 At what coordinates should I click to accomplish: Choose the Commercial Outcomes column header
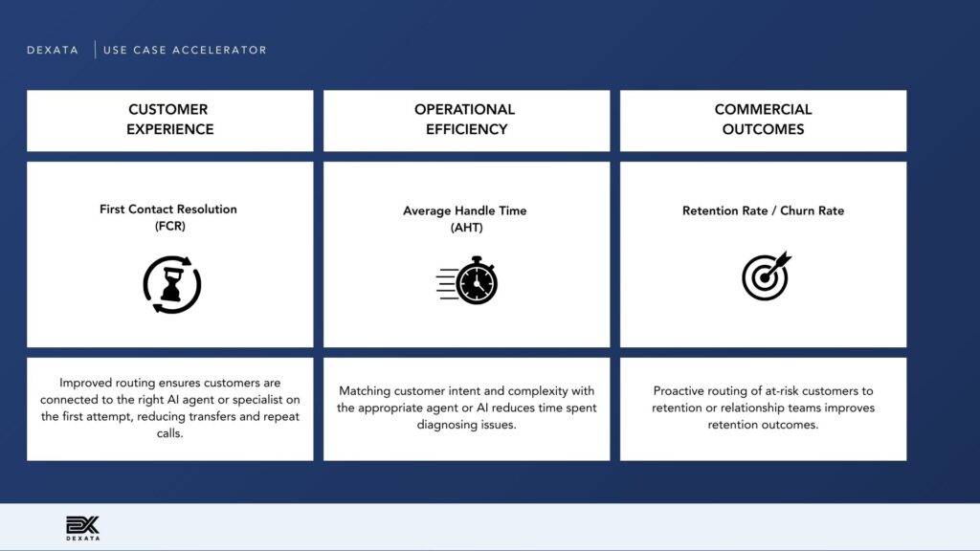(x=763, y=121)
